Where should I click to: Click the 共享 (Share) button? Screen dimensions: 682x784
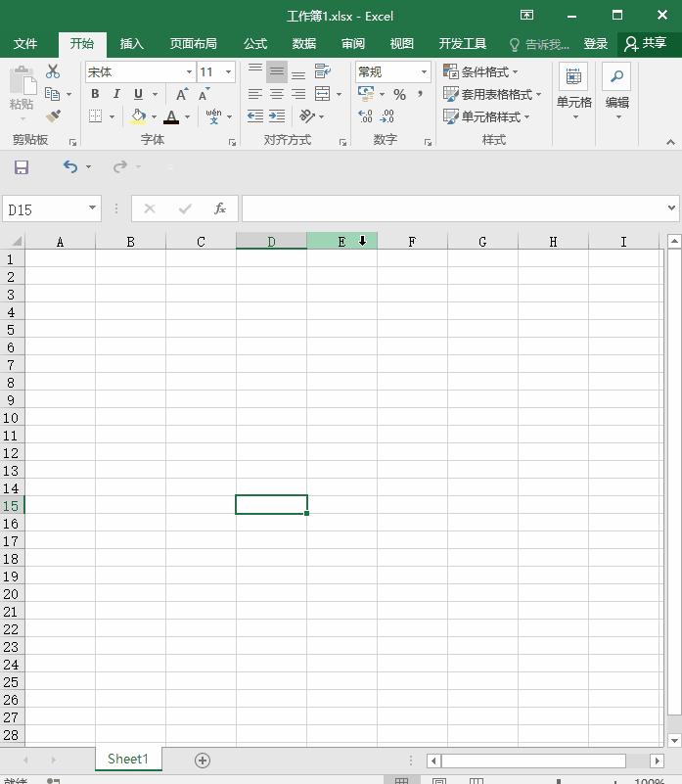(x=646, y=44)
